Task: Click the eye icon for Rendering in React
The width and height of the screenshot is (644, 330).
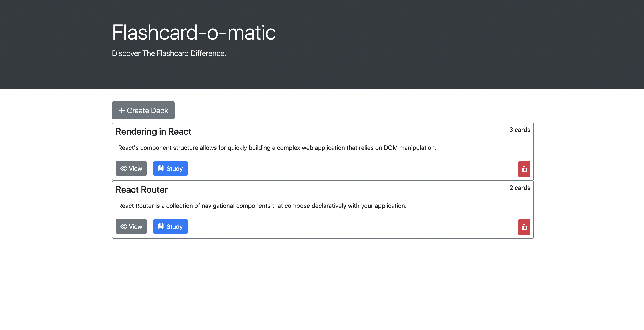Action: coord(124,168)
